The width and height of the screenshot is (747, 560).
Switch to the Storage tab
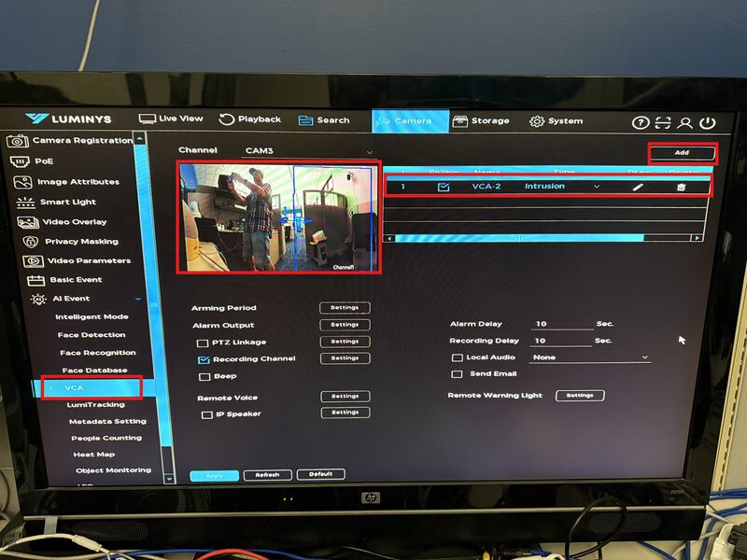click(x=481, y=121)
